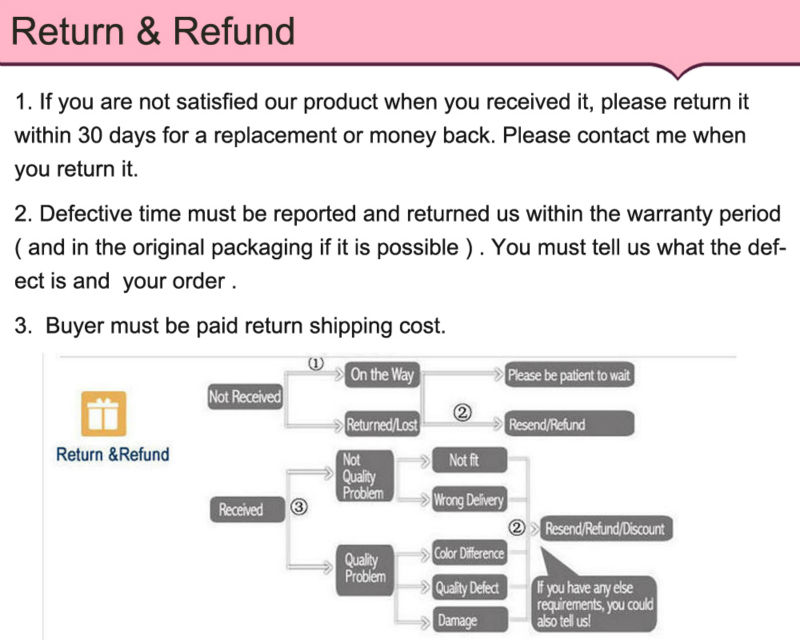The height and width of the screenshot is (640, 800).
Task: Click the Resend/Refund/Discount box
Action: 604,529
